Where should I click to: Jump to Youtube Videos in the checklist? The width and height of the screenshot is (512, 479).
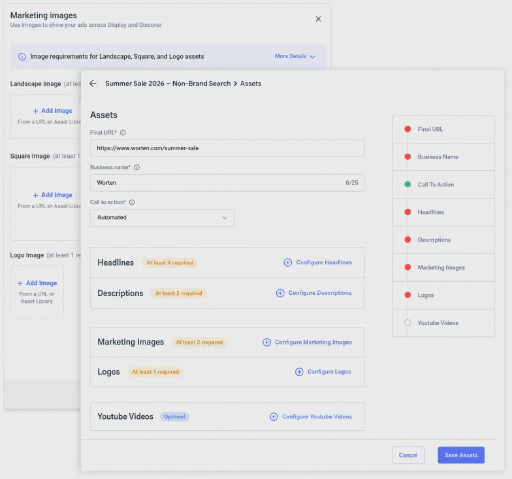tap(443, 323)
